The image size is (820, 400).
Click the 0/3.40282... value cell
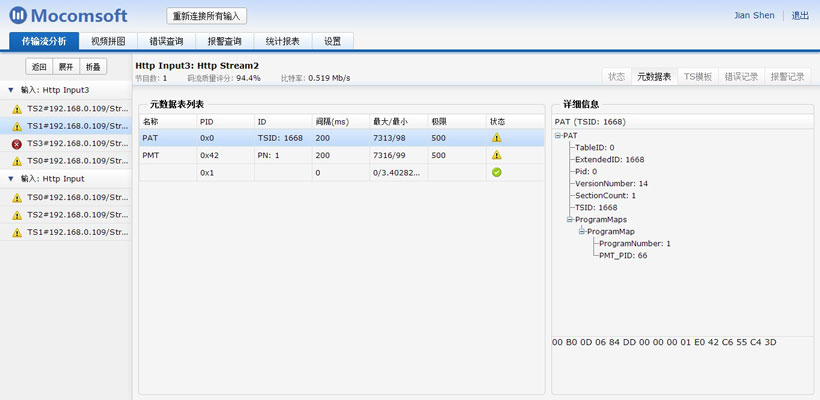(398, 172)
